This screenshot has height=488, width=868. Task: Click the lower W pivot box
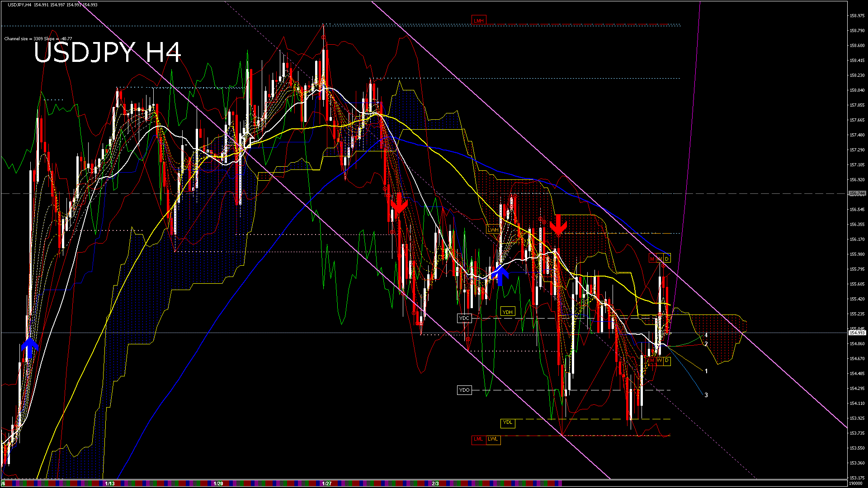coord(660,361)
